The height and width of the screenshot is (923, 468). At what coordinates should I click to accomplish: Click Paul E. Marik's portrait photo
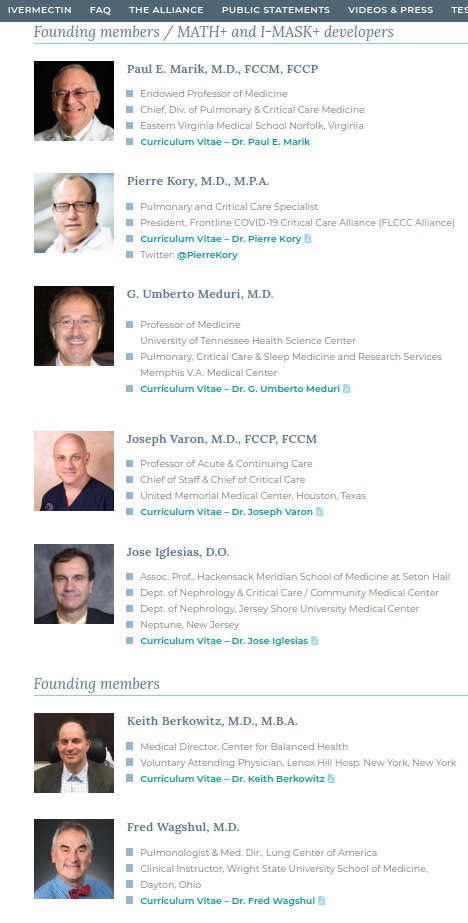(x=74, y=101)
